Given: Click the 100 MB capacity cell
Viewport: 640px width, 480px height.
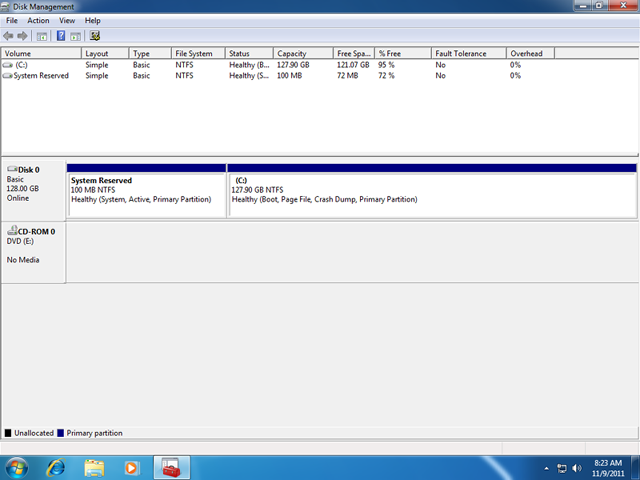Looking at the screenshot, I should (x=289, y=76).
